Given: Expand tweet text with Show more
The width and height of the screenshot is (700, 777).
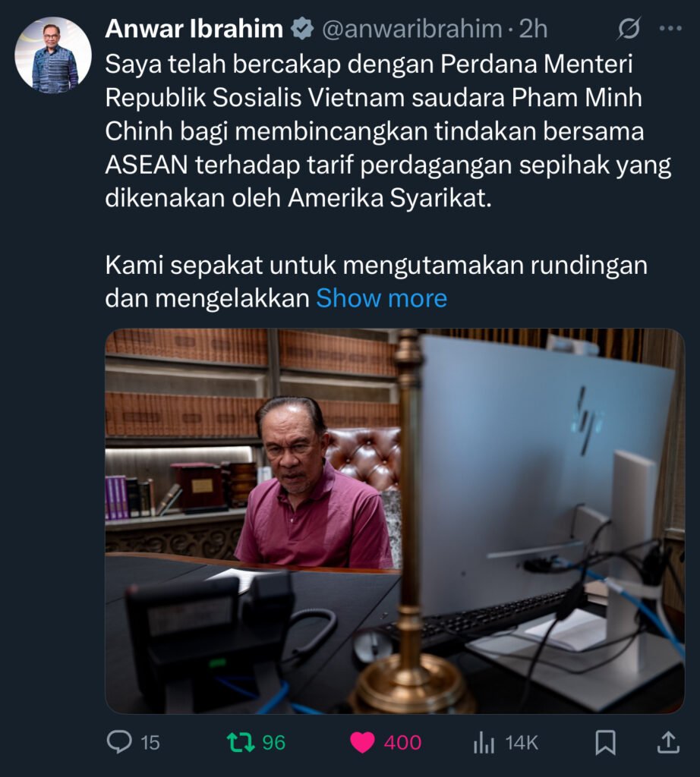Looking at the screenshot, I should pos(381,298).
